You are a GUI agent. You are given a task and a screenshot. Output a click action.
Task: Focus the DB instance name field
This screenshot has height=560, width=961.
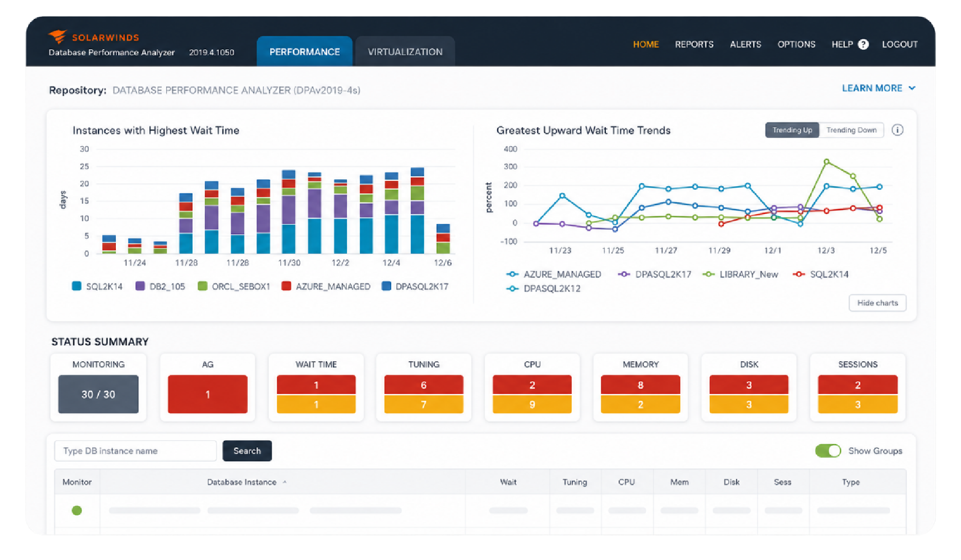pyautogui.click(x=135, y=451)
